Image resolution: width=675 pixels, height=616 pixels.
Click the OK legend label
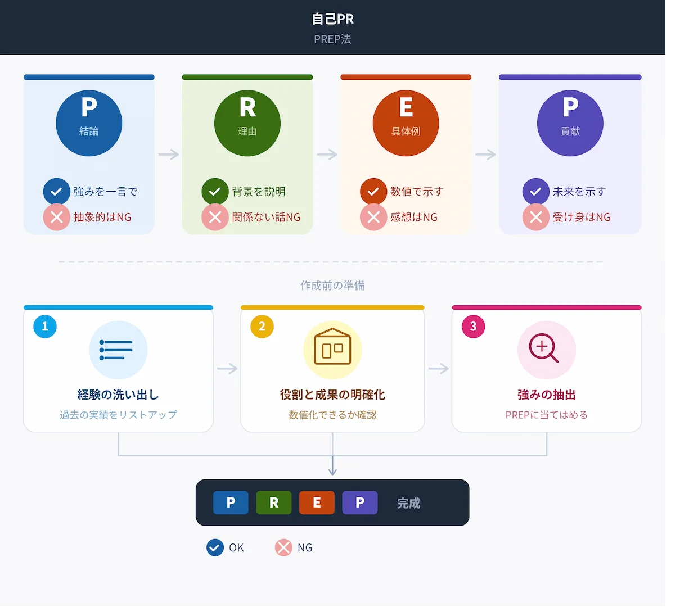click(x=236, y=547)
